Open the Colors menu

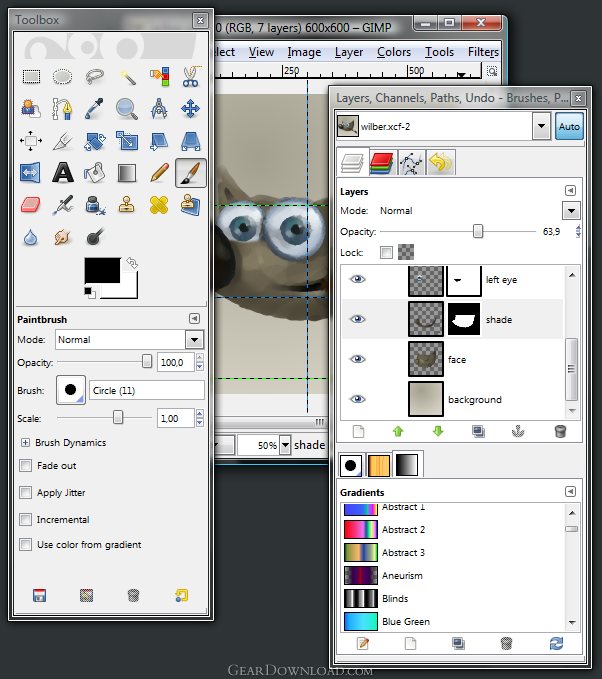pyautogui.click(x=394, y=52)
